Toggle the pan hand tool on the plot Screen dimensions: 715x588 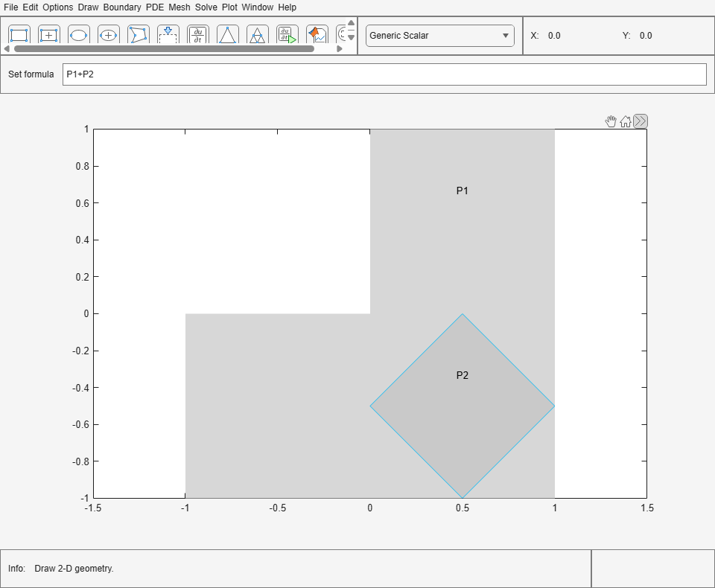point(611,121)
